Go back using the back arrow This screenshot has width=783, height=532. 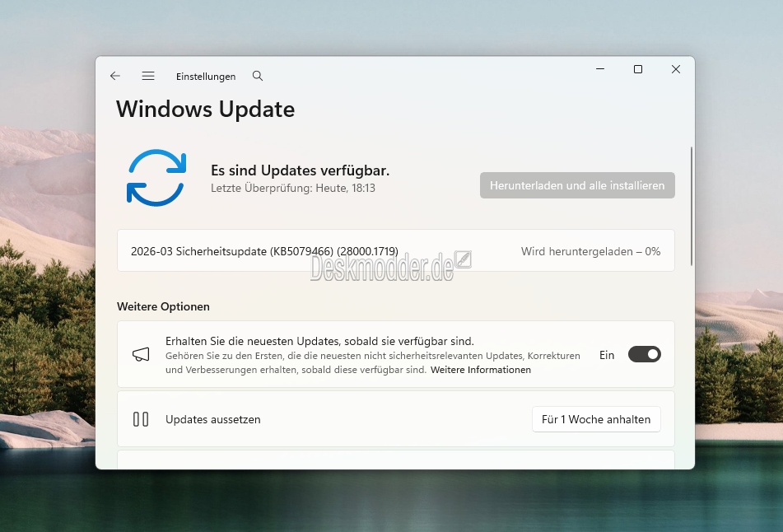coord(115,76)
